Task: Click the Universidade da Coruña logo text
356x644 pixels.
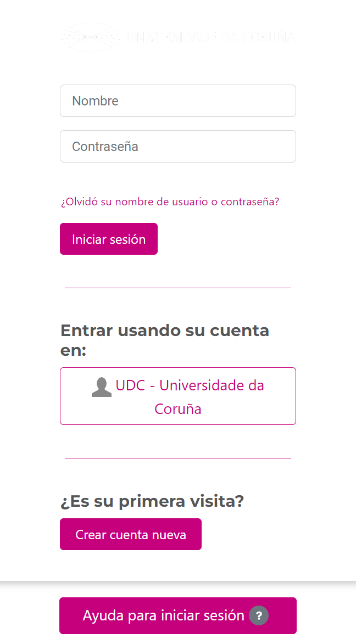Action: 210,37
